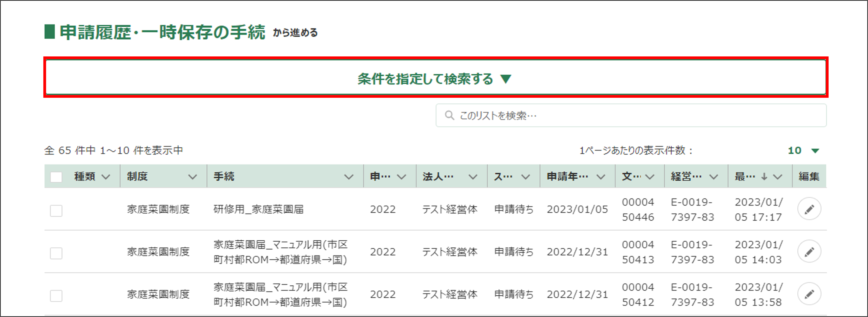Check the box for document 0000450413 row

pyautogui.click(x=56, y=253)
